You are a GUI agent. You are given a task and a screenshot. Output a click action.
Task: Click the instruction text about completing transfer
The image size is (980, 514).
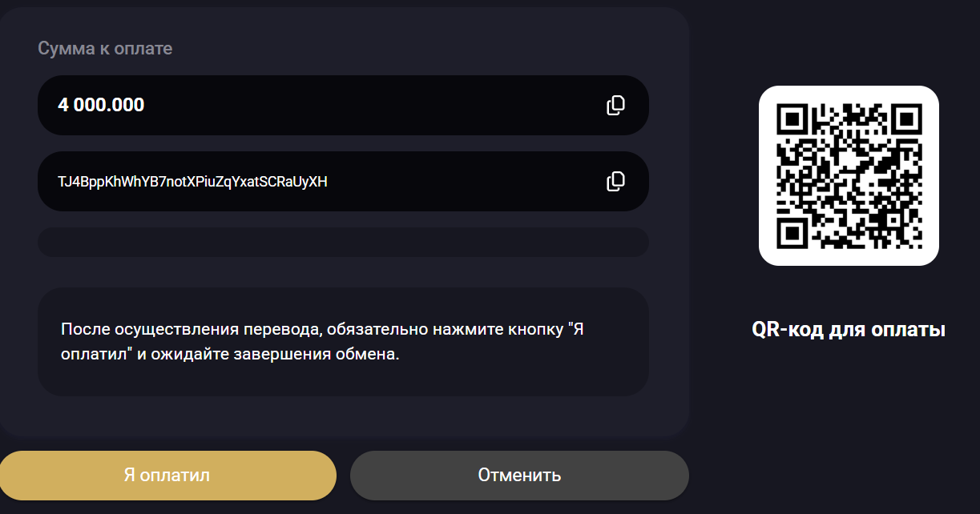point(343,342)
